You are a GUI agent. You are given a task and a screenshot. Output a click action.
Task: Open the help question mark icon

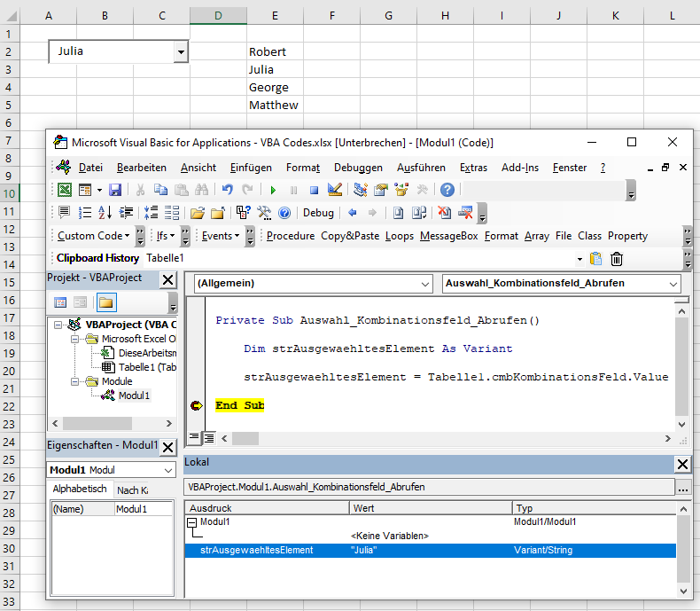[447, 190]
